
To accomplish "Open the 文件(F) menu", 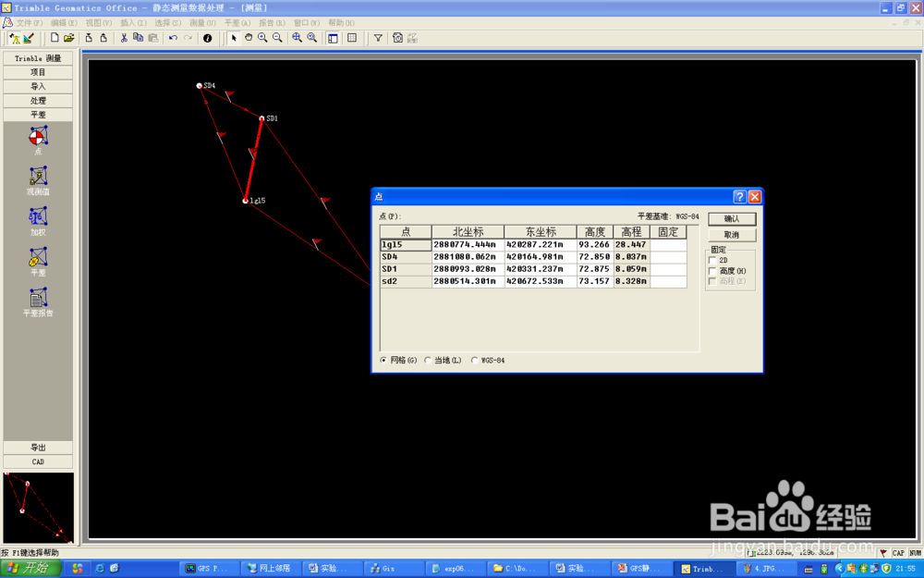I will pos(29,23).
